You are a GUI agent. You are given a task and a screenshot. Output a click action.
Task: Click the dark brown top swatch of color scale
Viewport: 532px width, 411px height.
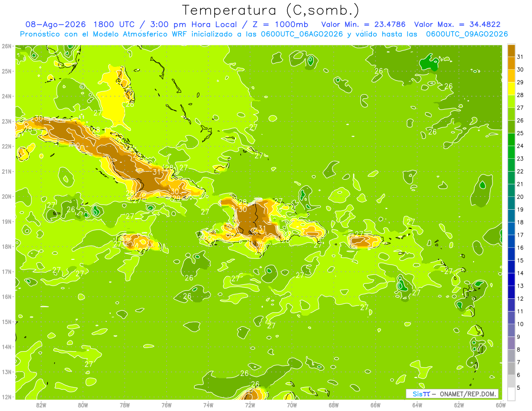click(511, 51)
